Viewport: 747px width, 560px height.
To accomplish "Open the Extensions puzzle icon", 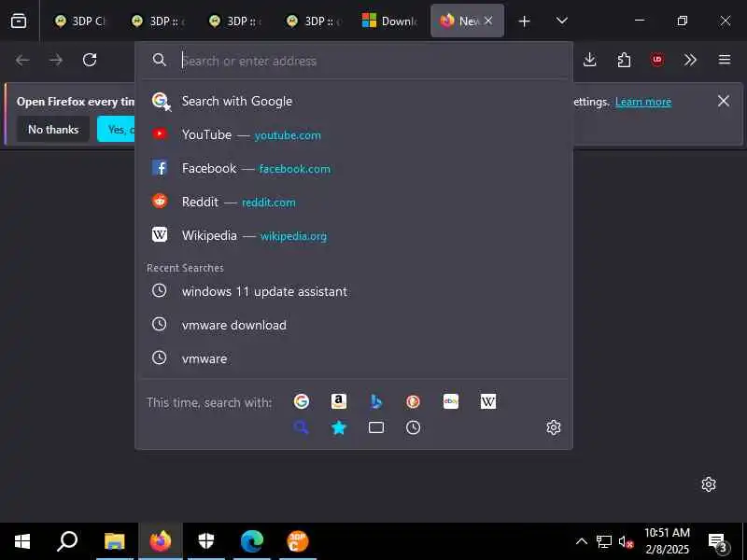I will (624, 60).
